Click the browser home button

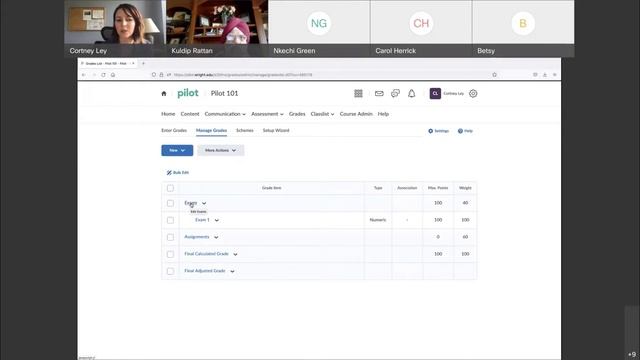click(x=113, y=75)
